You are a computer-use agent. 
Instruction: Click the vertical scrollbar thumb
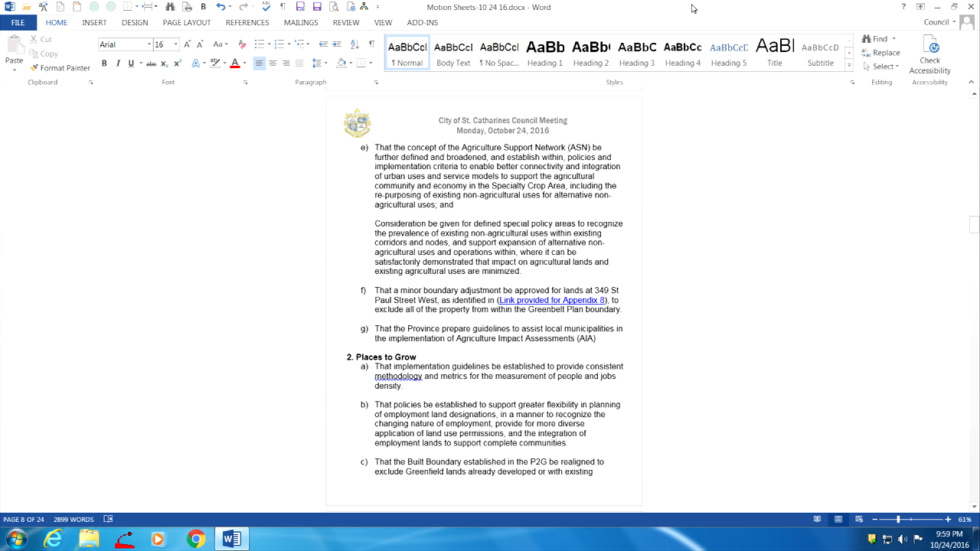974,224
